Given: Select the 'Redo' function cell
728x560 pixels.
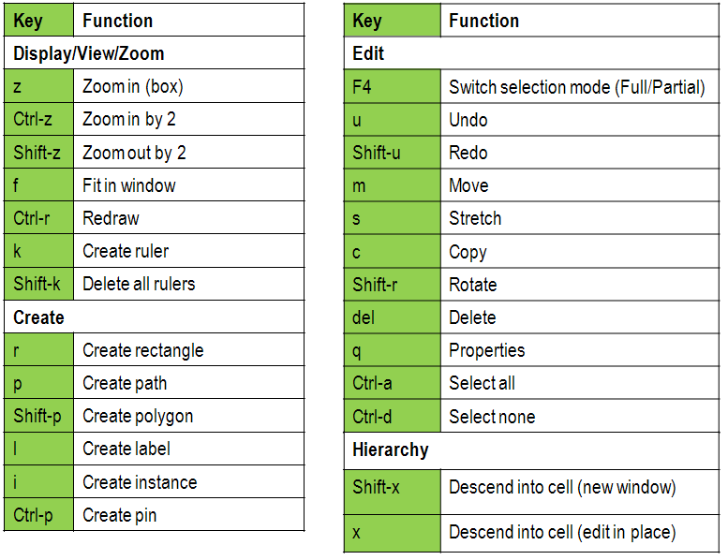Looking at the screenshot, I should pyautogui.click(x=468, y=153).
